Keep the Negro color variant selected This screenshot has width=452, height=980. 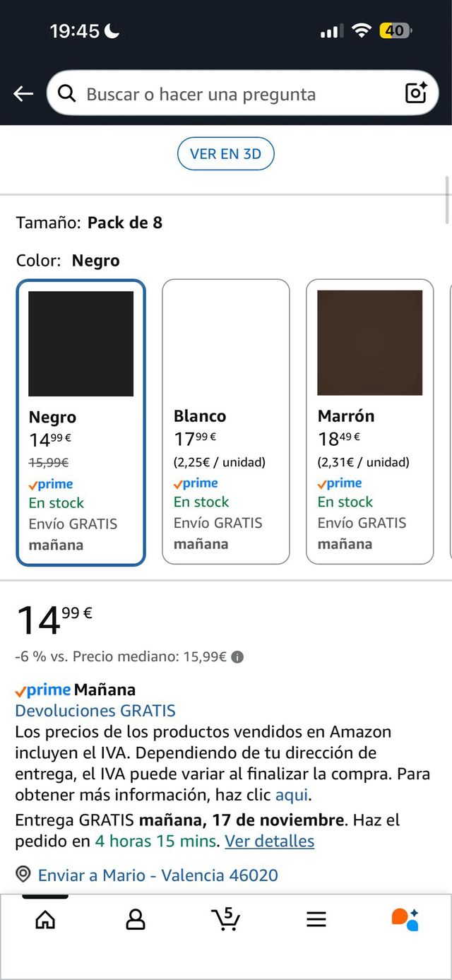pos(81,420)
